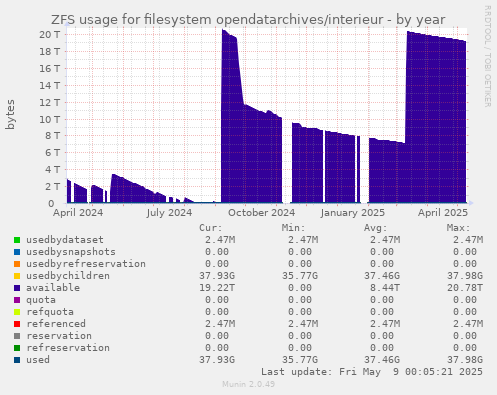Viewport: 497px width, 395px height.
Task: Click the orange usedbyrefreservation color swatch
Action: [17, 264]
